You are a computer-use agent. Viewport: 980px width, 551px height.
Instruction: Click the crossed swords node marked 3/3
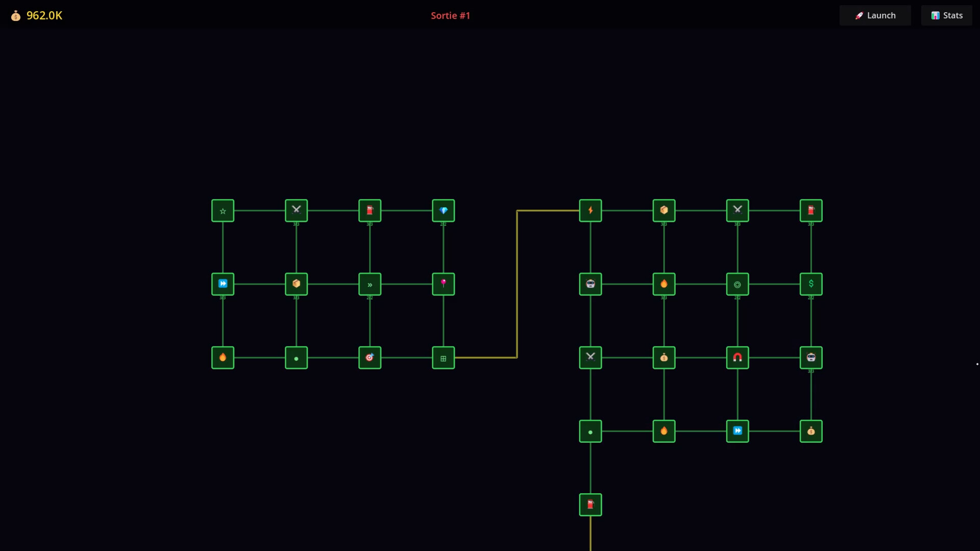coord(296,211)
